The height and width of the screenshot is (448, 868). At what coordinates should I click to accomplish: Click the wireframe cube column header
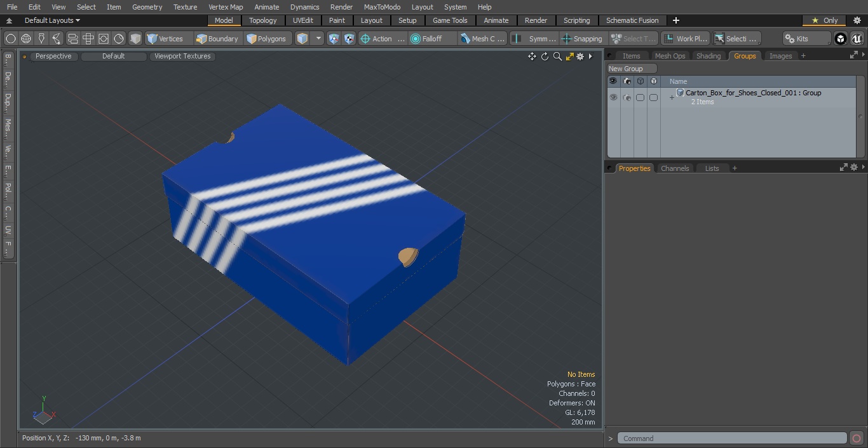tap(641, 81)
